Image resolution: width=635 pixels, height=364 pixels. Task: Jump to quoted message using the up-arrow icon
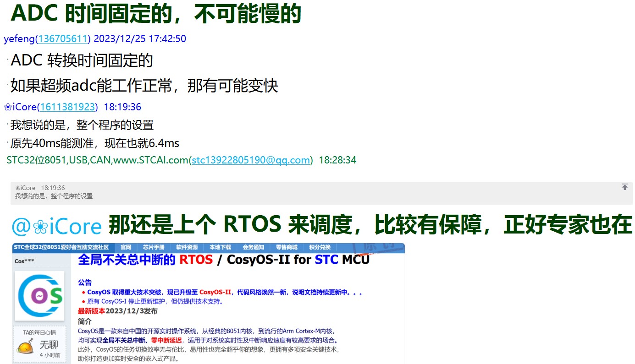[624, 187]
